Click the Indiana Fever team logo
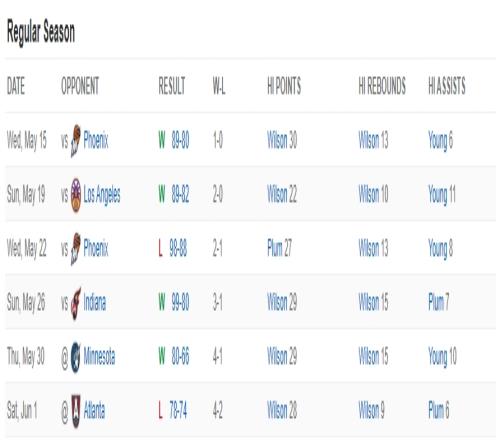Screen dimensions: 500x440 tap(76, 303)
